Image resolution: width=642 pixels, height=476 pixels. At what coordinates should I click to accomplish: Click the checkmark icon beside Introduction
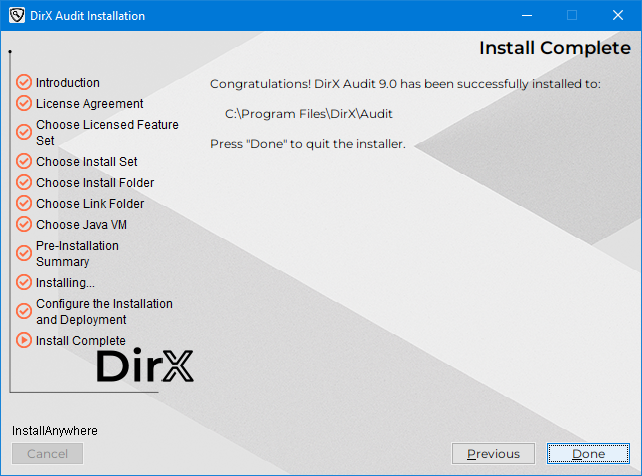[24, 83]
